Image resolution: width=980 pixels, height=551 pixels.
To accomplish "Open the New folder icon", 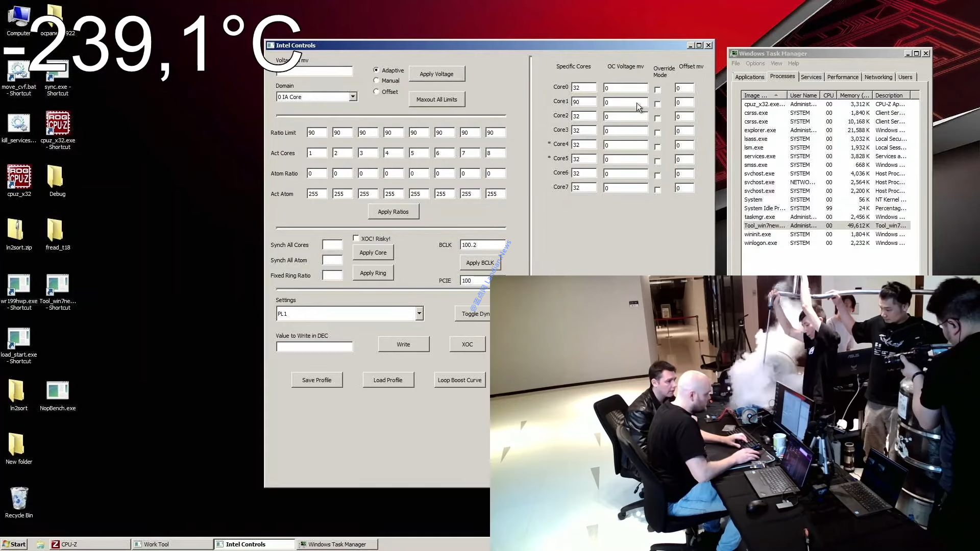I will pyautogui.click(x=19, y=448).
